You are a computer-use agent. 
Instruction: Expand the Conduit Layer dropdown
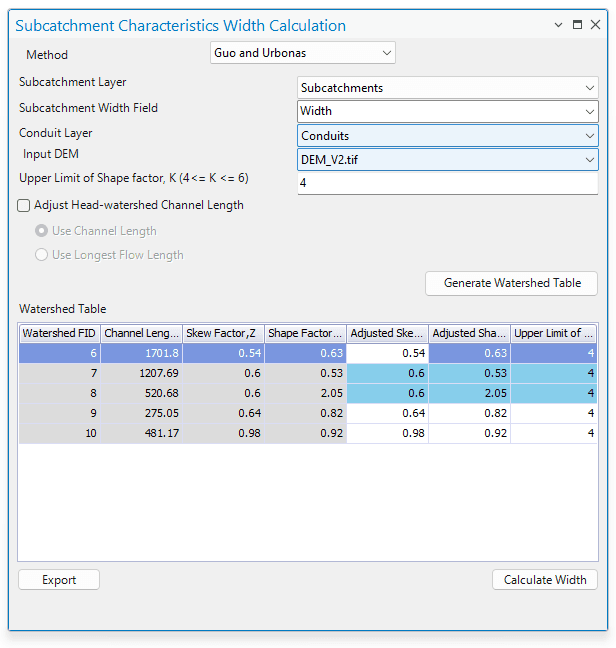(x=447, y=136)
